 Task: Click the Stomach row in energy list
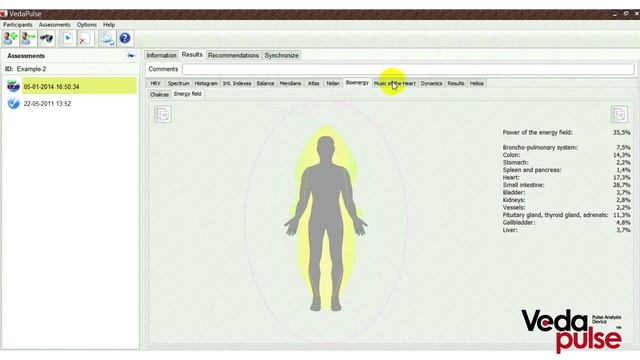click(x=567, y=162)
